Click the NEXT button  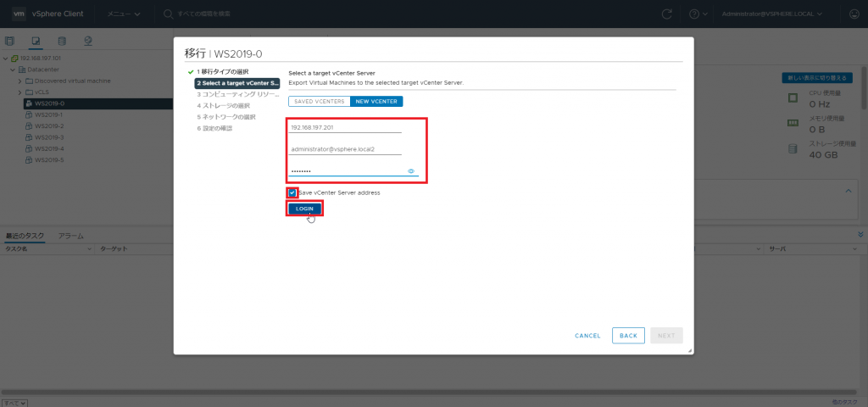tap(666, 336)
